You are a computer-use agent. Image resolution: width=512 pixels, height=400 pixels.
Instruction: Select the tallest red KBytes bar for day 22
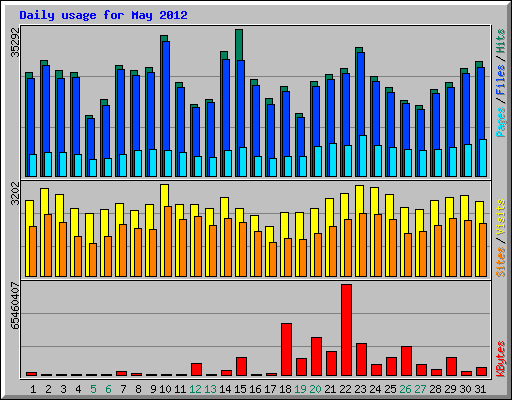click(346, 330)
